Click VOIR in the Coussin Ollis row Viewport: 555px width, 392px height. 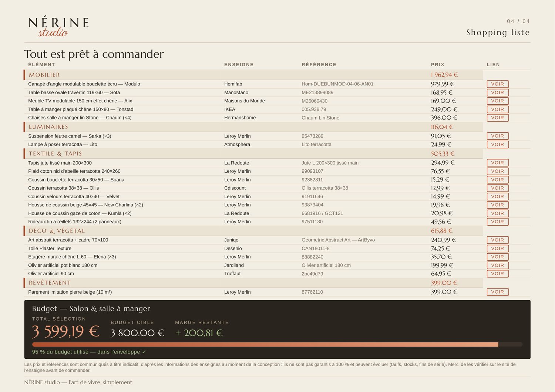pyautogui.click(x=498, y=188)
